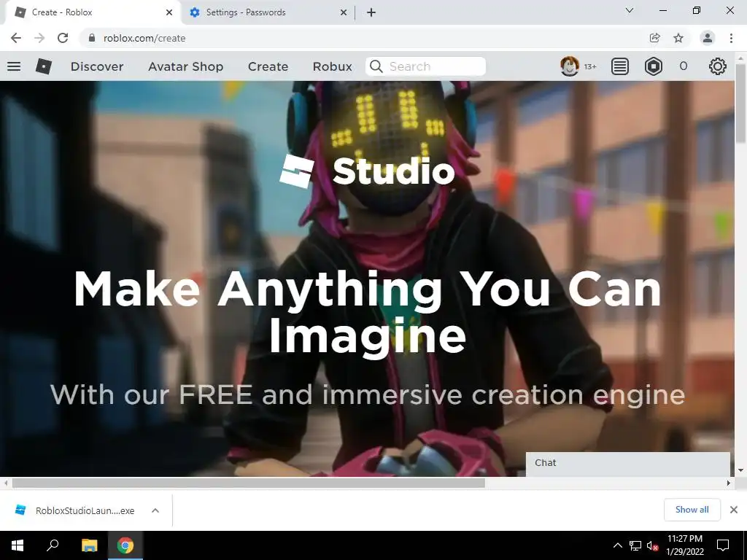Reload the roblox.com/create page
This screenshot has height=560, width=747.
(x=63, y=38)
